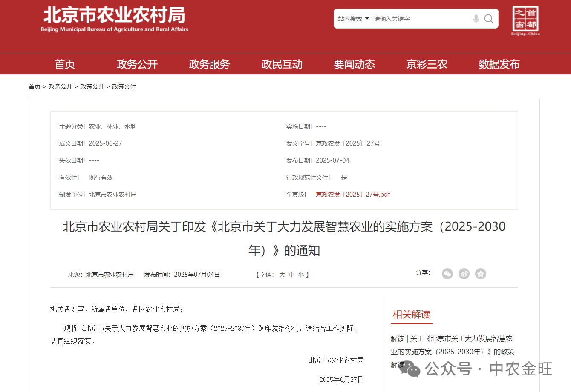Download 京政农发〔2025〕27号.pdf full version
Image resolution: width=571 pixels, height=392 pixels.
click(x=353, y=195)
